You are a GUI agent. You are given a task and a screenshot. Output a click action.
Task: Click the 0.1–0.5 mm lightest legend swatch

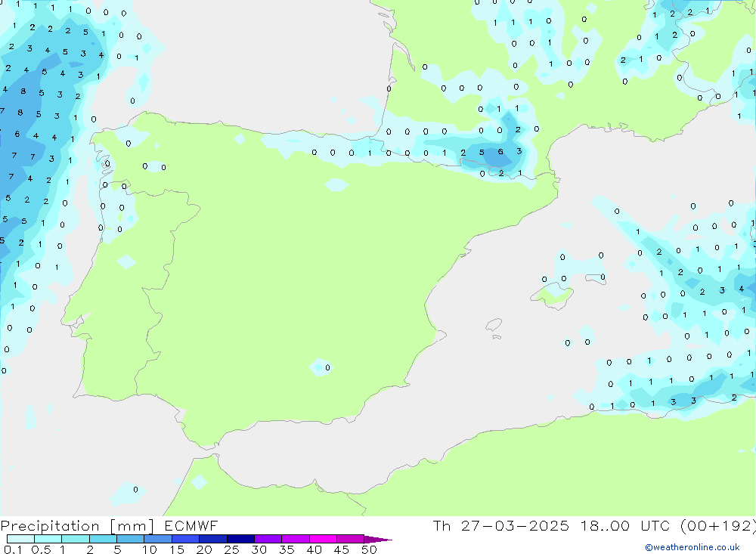(20, 539)
